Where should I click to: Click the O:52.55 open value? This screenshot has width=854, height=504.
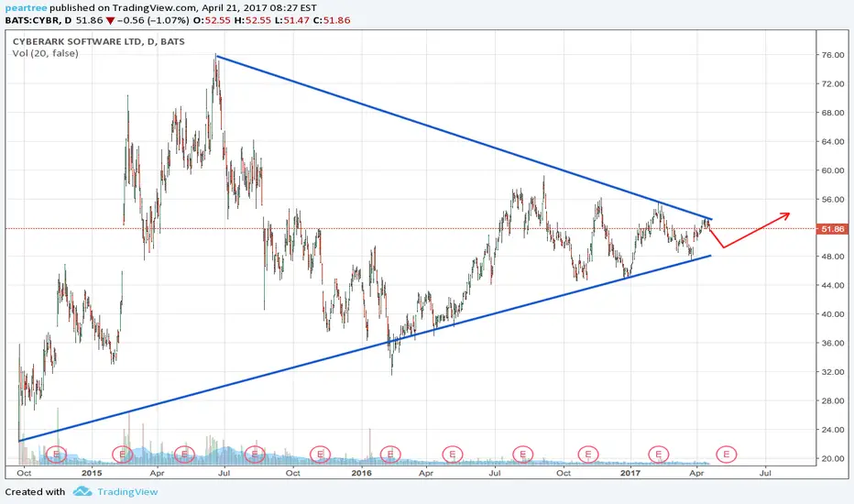pos(212,21)
